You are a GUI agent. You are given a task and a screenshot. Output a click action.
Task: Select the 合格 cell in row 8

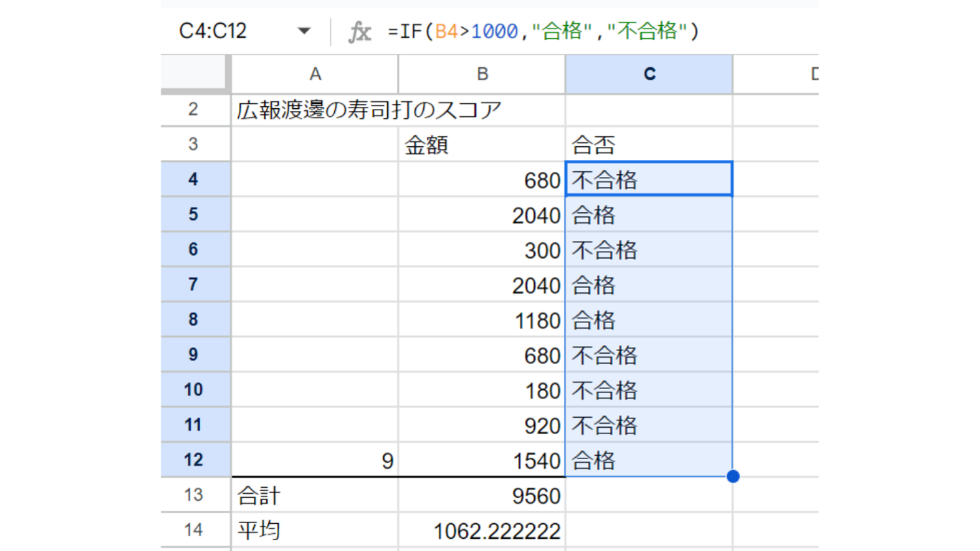[649, 320]
